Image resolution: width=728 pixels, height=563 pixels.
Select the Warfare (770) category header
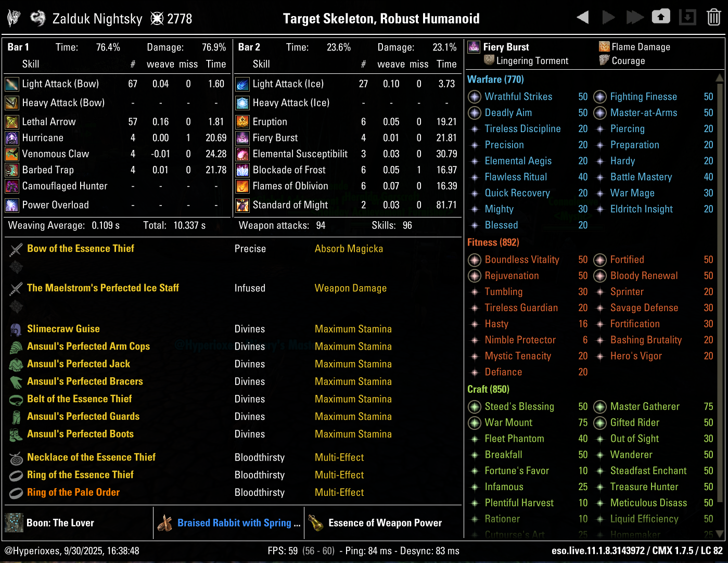[x=495, y=80]
